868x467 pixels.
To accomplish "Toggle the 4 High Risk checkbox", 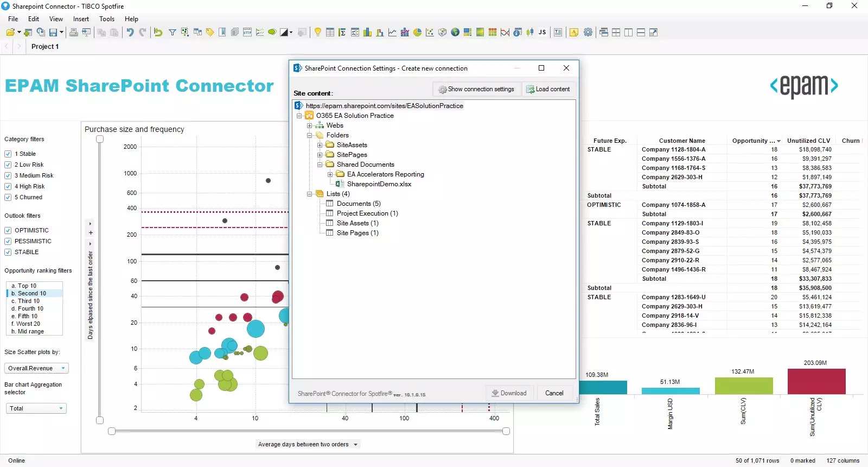I will [x=8, y=186].
